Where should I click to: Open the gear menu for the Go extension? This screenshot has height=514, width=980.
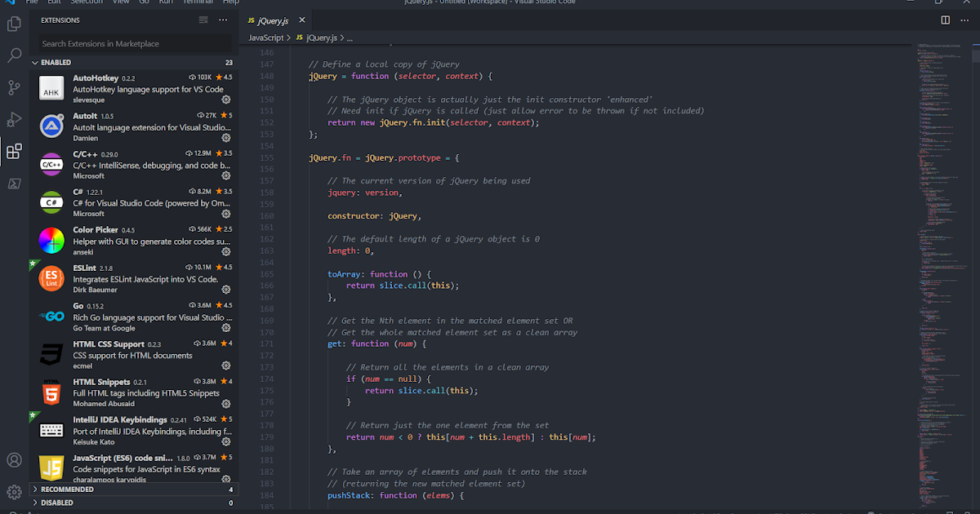tap(226, 328)
